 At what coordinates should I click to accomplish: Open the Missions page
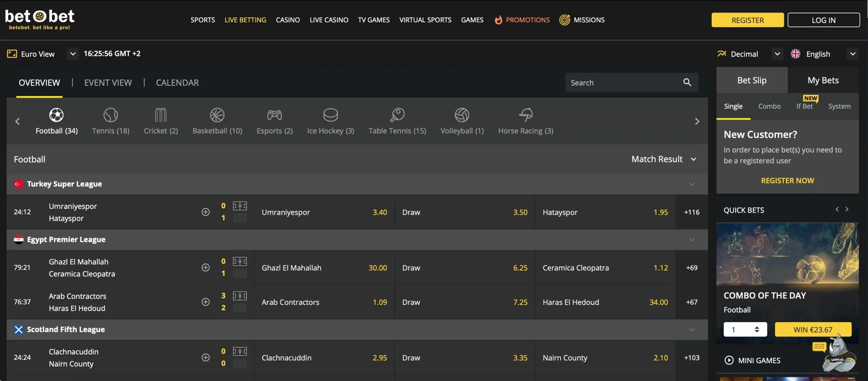click(582, 20)
